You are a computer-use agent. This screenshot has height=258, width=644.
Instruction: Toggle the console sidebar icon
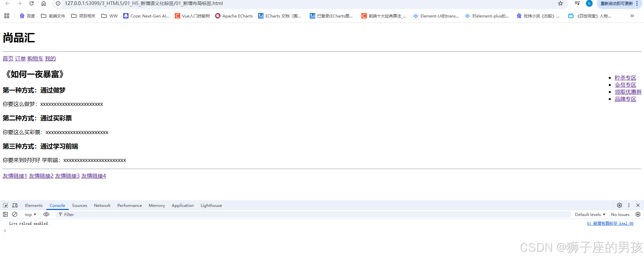tap(5, 214)
